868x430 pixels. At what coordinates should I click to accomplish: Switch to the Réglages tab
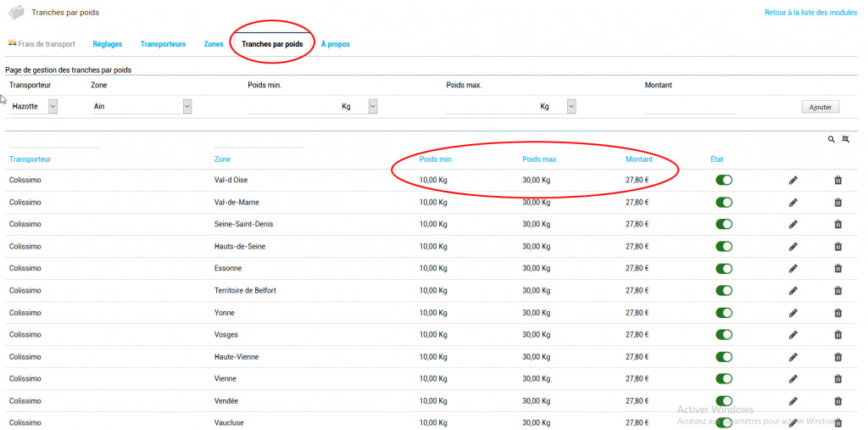[x=108, y=44]
